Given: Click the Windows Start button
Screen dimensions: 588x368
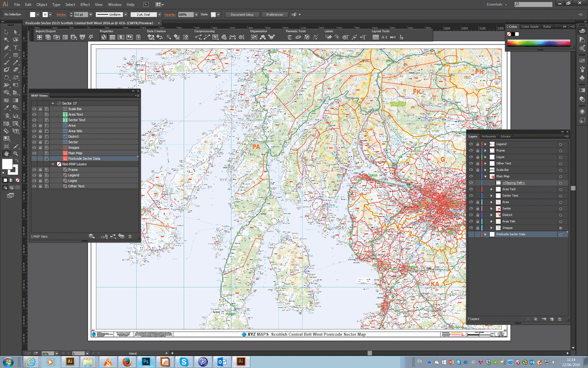Looking at the screenshot, I should (x=8, y=362).
